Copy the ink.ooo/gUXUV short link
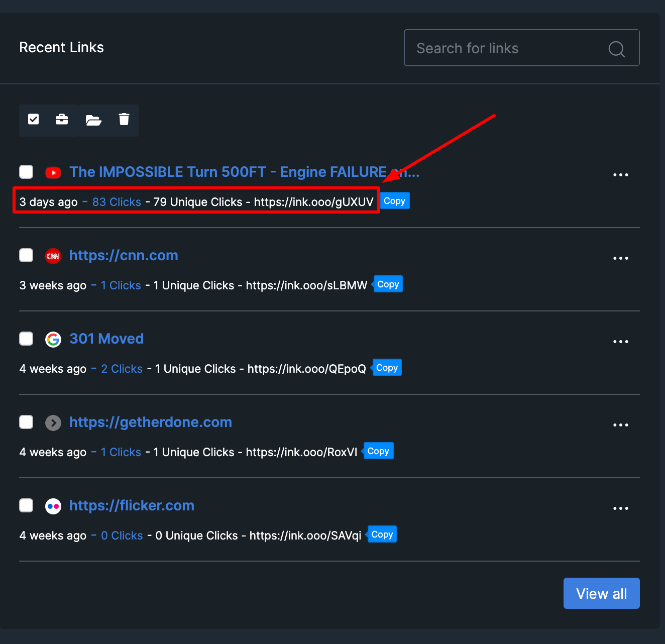The width and height of the screenshot is (665, 644). click(x=395, y=201)
